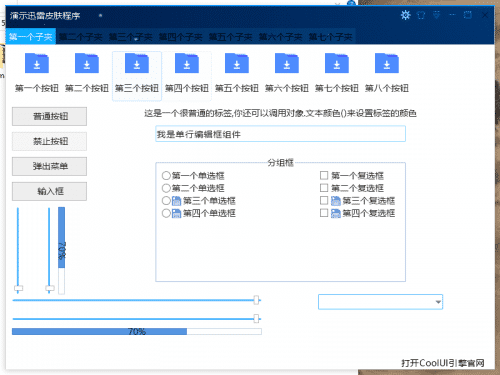Click the leftmost vertical slider handle
This screenshot has height=375, width=500.
click(x=18, y=288)
